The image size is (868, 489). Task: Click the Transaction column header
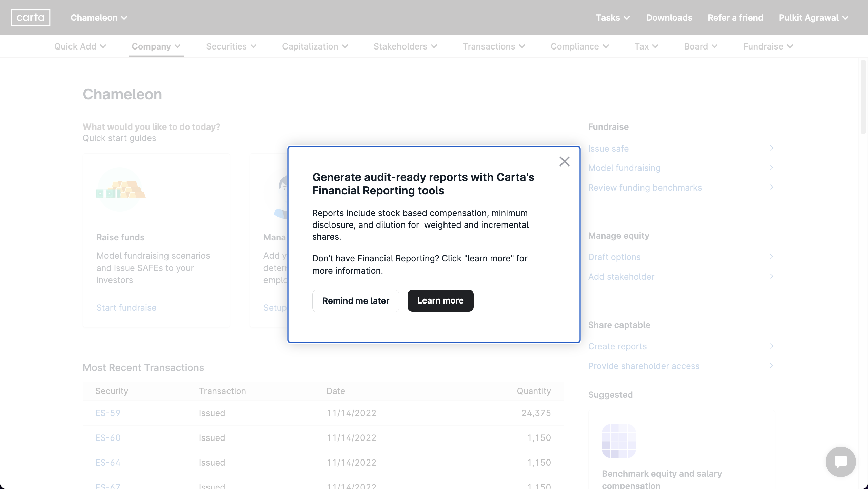click(222, 391)
